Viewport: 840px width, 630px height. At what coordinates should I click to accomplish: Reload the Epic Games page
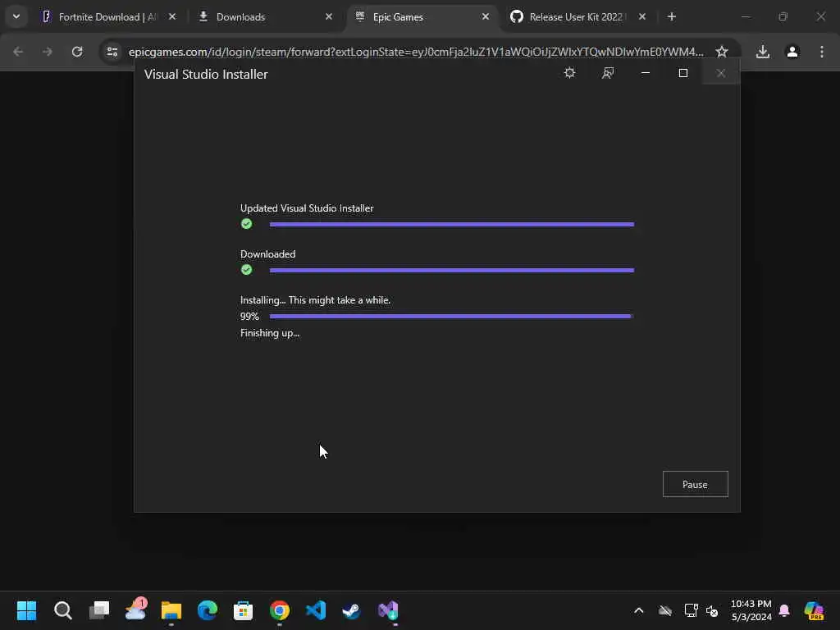pos(77,52)
